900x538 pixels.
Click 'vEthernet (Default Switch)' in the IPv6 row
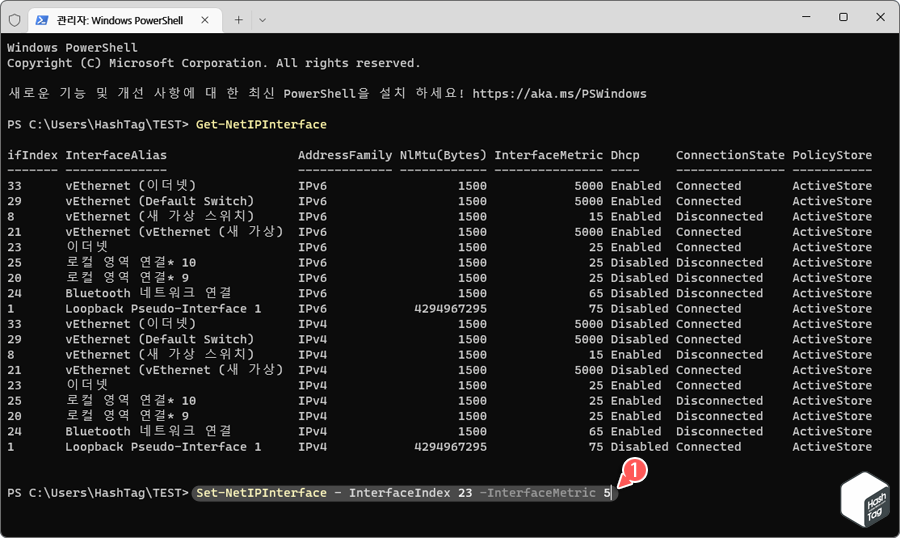point(160,201)
